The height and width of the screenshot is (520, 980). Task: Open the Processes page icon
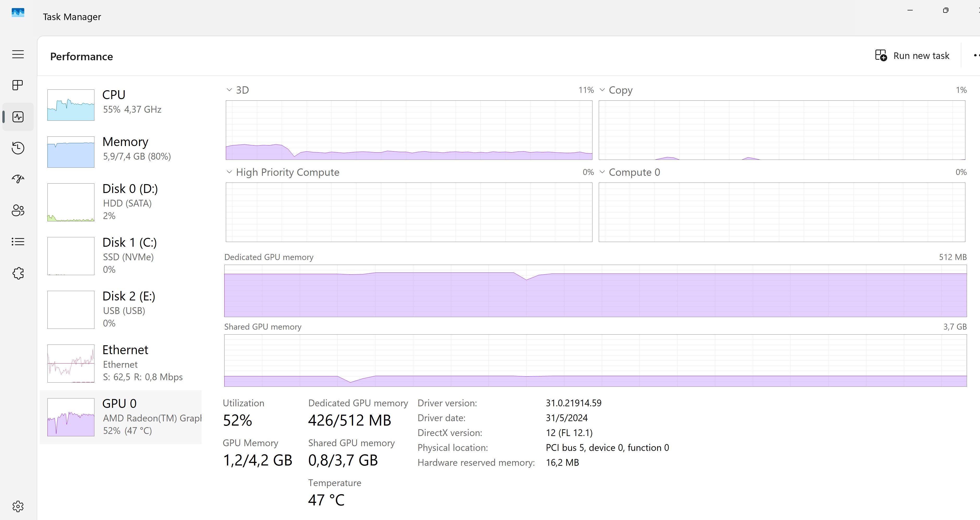click(x=18, y=85)
